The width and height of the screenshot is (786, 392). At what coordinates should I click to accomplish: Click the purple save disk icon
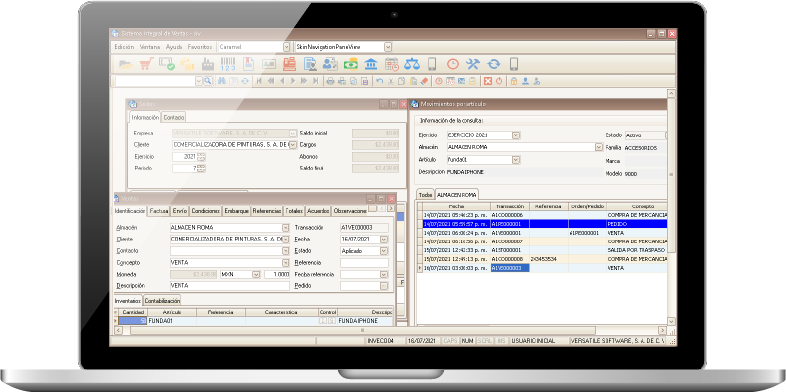click(x=365, y=81)
